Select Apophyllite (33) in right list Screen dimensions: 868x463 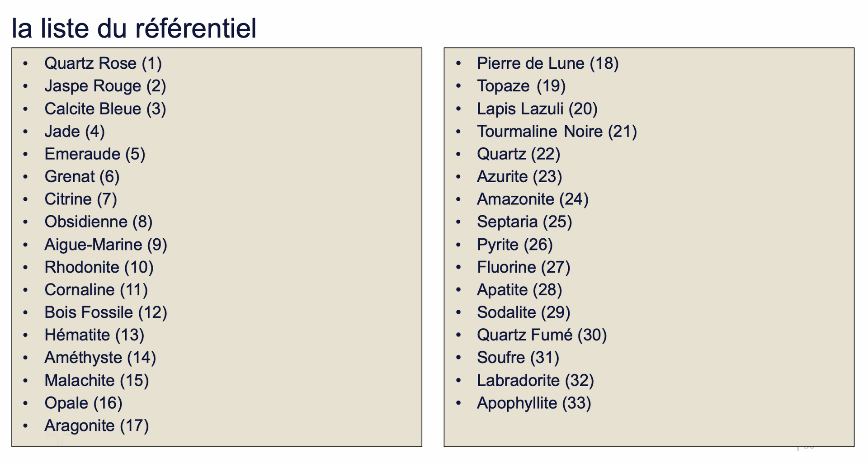click(534, 403)
